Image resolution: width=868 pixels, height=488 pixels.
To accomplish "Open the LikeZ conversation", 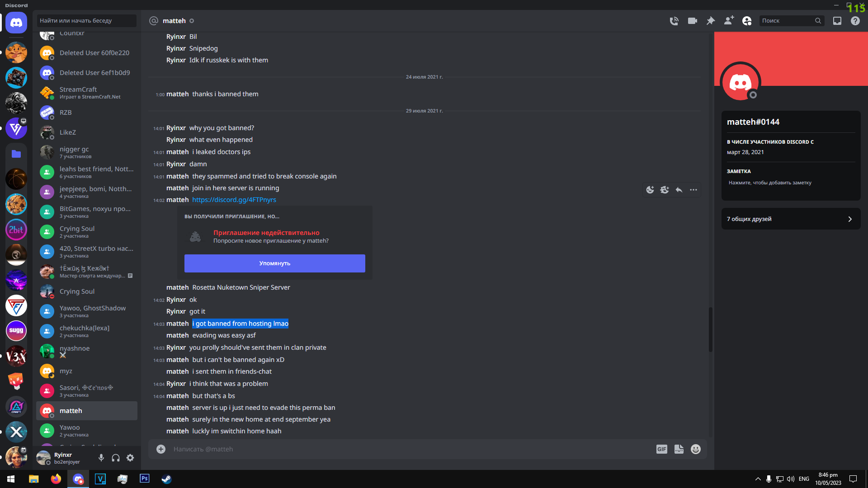I will (x=86, y=132).
